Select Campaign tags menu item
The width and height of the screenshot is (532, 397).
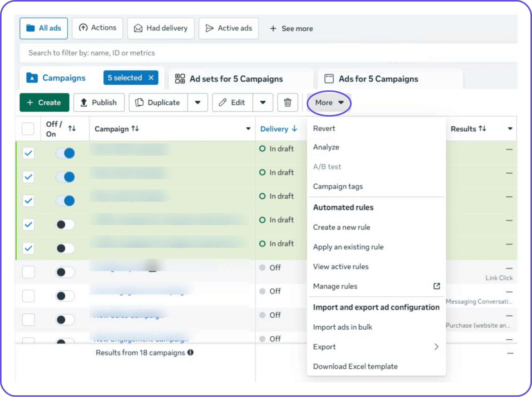point(376,186)
